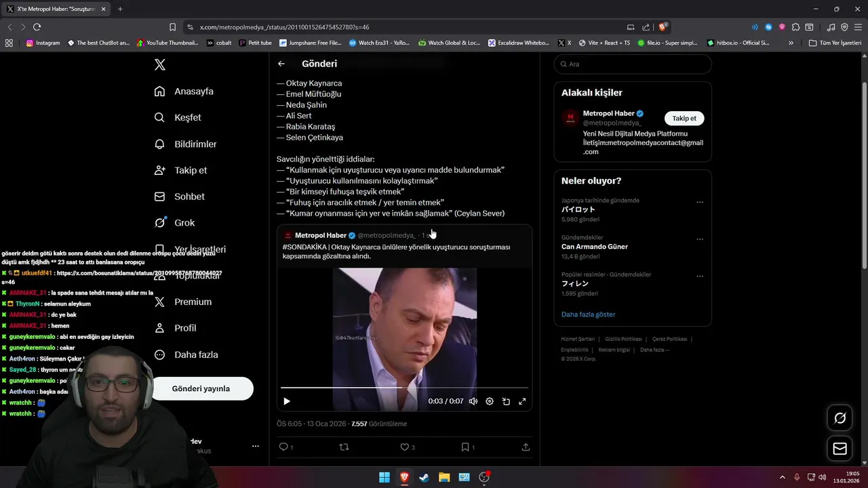This screenshot has width=868, height=488.
Task: Expand options for Can Armando Güner trend
Action: click(700, 239)
